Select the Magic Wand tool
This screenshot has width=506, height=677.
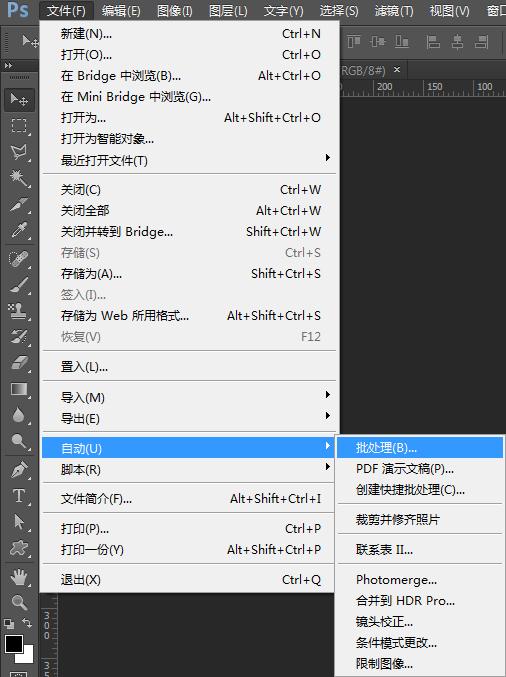(x=19, y=177)
